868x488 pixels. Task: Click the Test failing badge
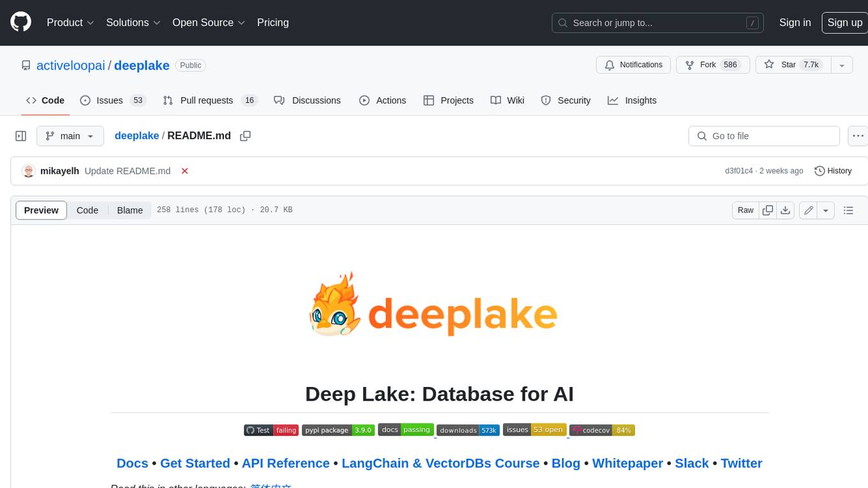tap(271, 430)
